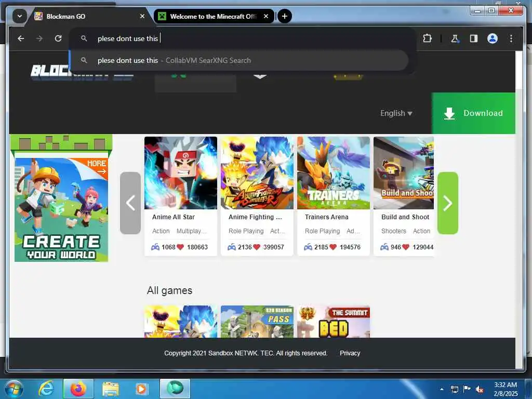The image size is (532, 399).
Task: Open the Build and Shoot game thumbnail
Action: click(x=403, y=172)
